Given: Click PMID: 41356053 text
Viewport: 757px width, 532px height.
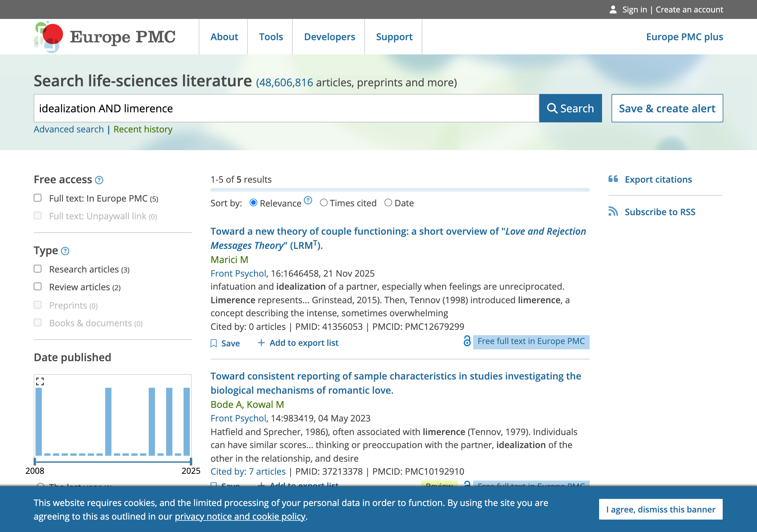Looking at the screenshot, I should pyautogui.click(x=329, y=327).
